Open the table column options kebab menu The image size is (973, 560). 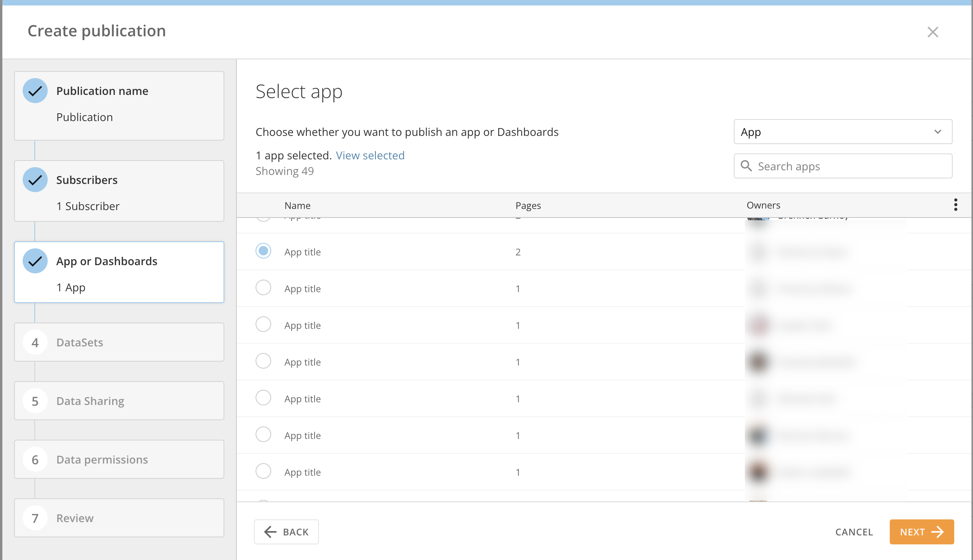(955, 205)
